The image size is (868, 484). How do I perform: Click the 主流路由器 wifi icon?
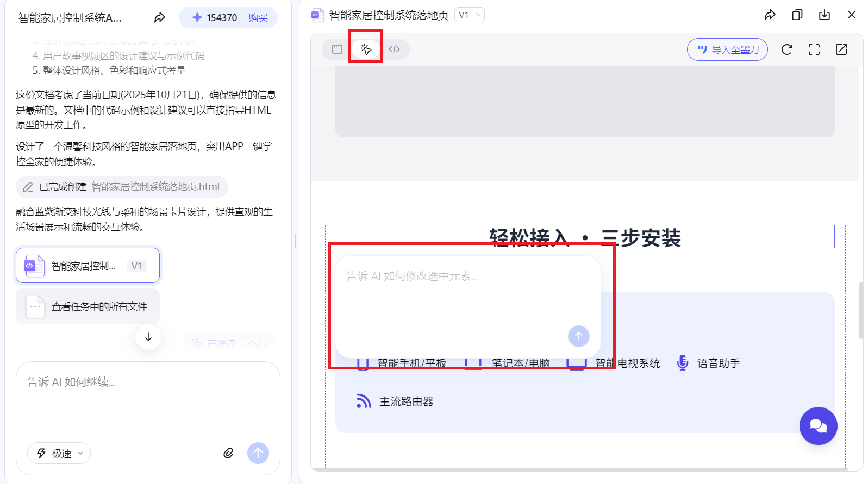click(x=364, y=401)
